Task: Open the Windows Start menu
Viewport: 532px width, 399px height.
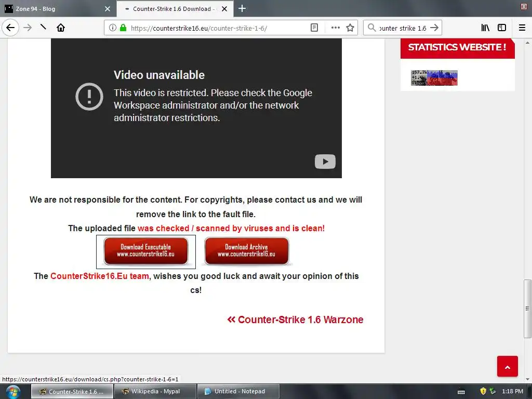Action: (13, 392)
